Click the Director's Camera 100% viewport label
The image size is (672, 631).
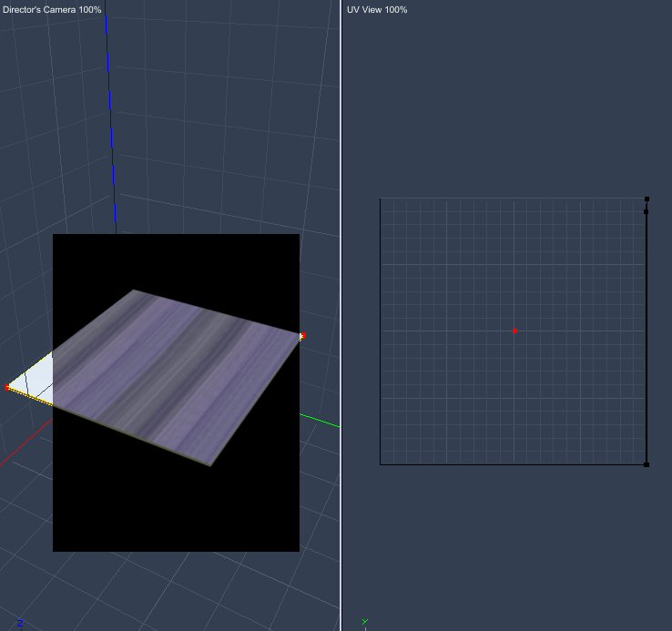52,9
